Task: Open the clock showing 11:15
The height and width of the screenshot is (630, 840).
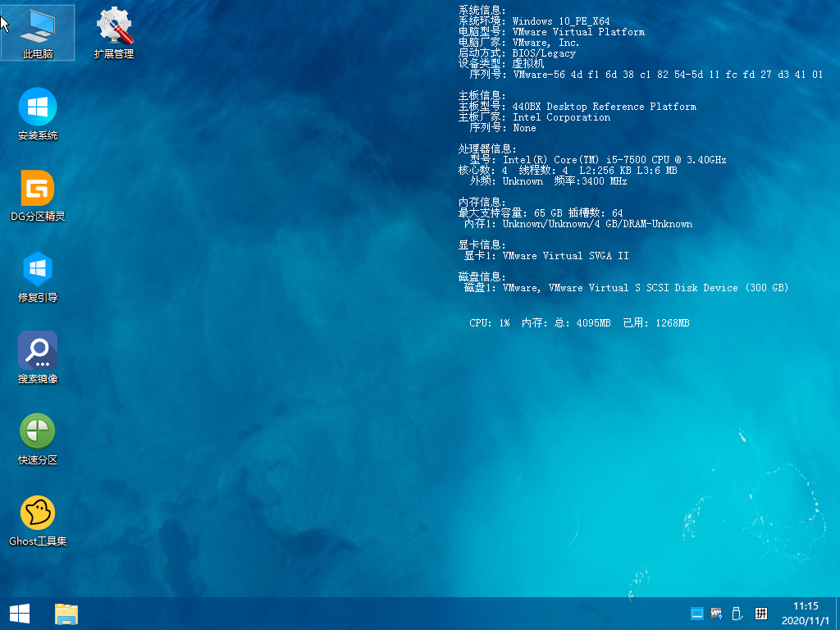Action: (x=806, y=614)
